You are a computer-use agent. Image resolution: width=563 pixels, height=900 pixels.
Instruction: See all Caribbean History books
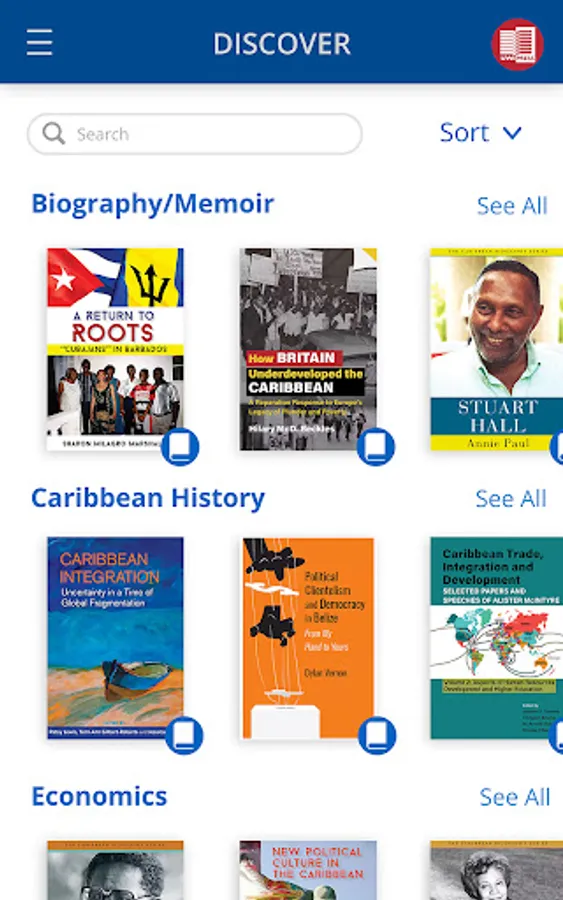(x=511, y=498)
